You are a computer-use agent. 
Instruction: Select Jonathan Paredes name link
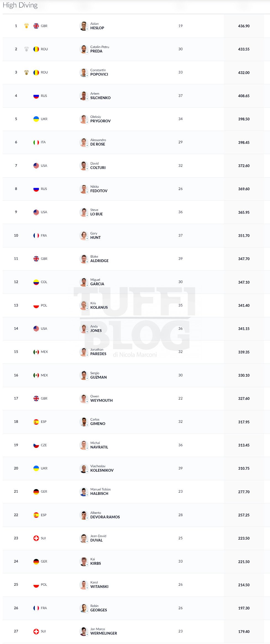[x=98, y=352]
